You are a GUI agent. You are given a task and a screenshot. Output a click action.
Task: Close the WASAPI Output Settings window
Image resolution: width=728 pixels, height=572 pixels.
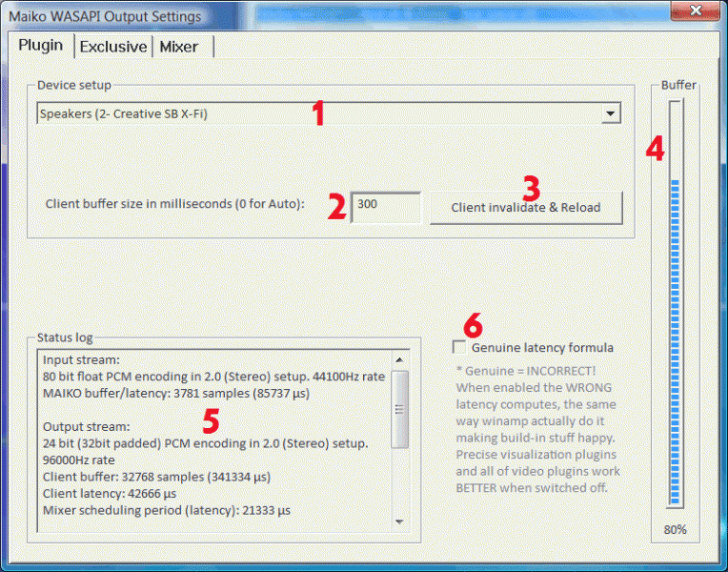(x=695, y=10)
